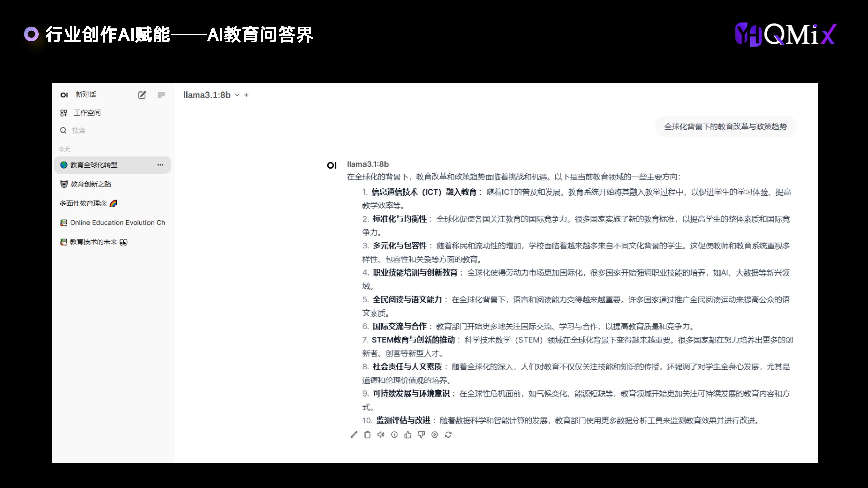Toggle the sidebar menu lines icon
The height and width of the screenshot is (488, 868).
point(161,95)
